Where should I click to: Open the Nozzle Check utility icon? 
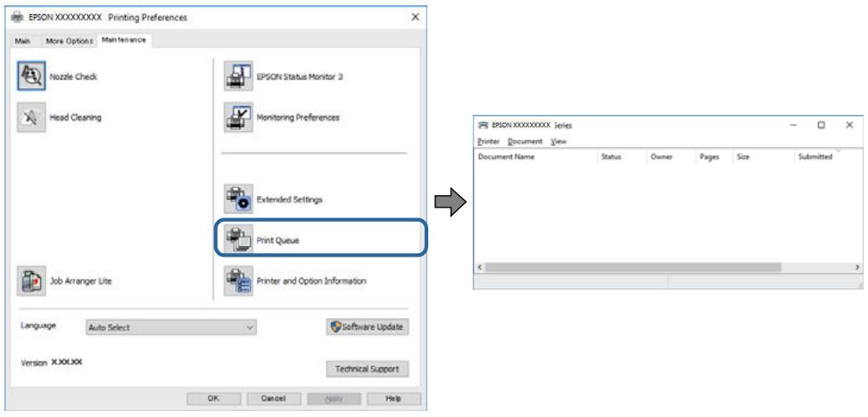31,77
